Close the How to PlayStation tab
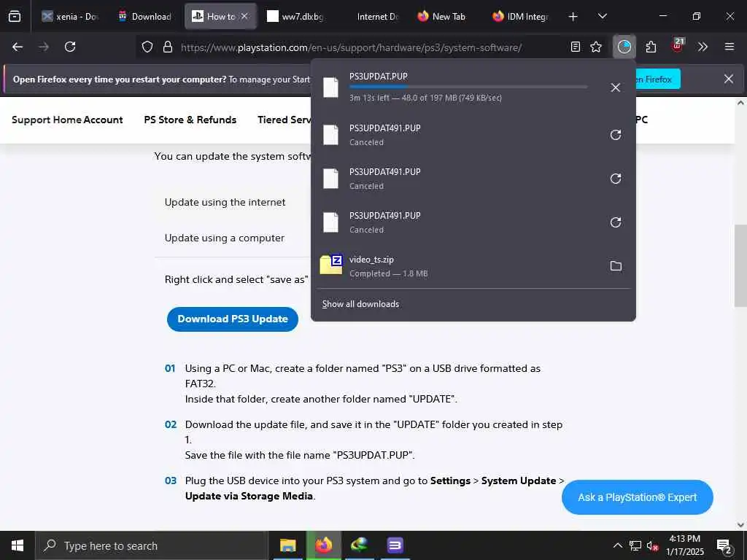This screenshot has width=747, height=560. coord(244,16)
